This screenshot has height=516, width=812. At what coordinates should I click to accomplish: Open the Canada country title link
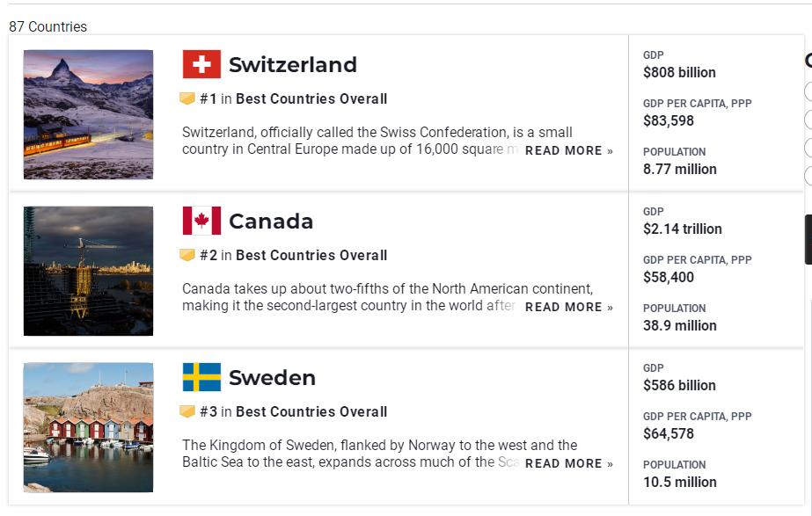(271, 222)
